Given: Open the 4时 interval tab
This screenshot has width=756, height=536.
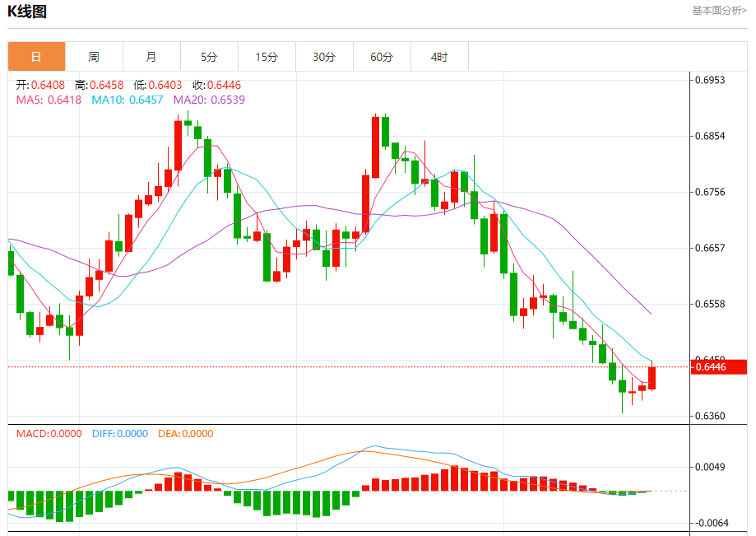Looking at the screenshot, I should click(439, 57).
